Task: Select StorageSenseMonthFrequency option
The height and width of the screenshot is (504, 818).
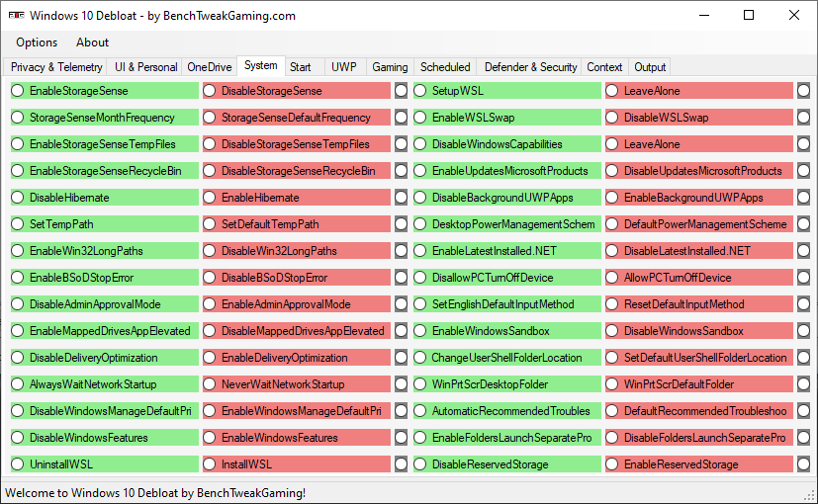Action: [x=104, y=118]
